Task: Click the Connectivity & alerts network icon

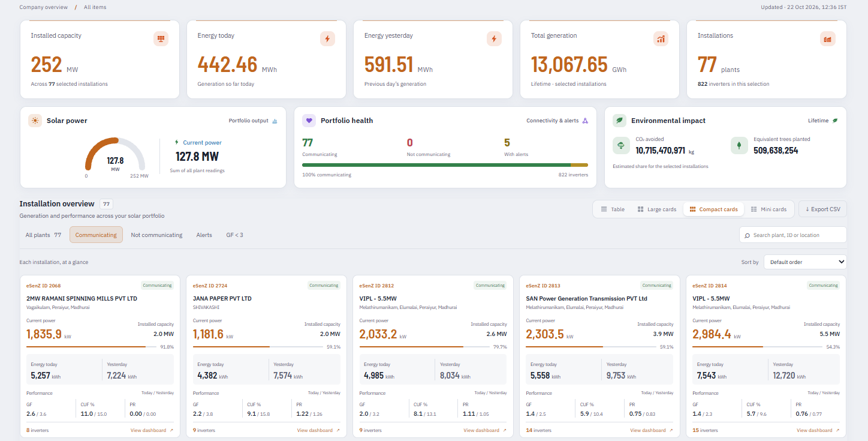Action: click(585, 121)
